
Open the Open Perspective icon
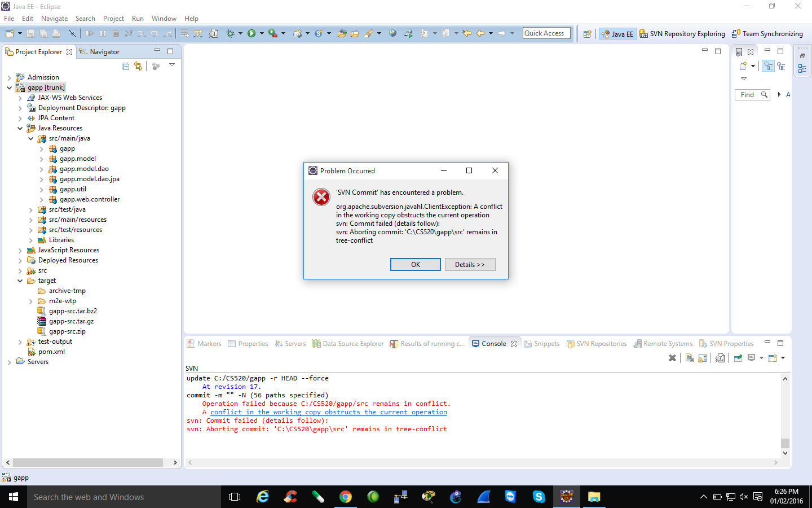[587, 34]
